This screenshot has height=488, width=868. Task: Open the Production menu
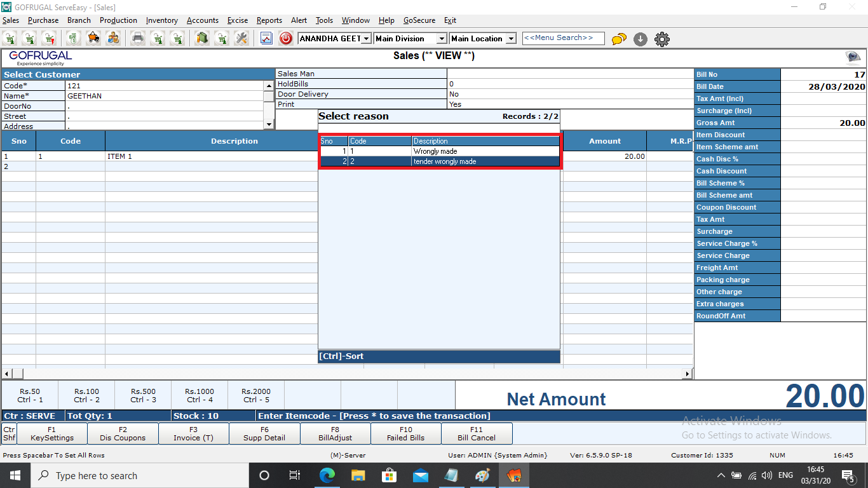coord(118,20)
